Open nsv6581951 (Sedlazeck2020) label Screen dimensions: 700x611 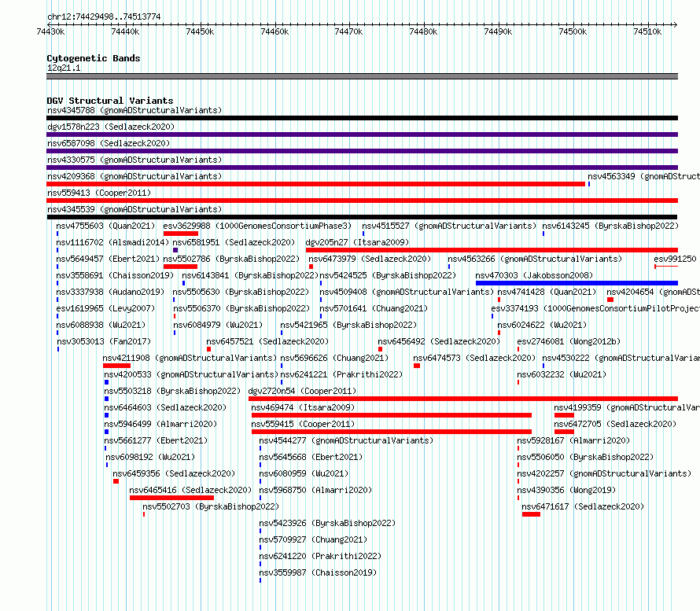click(234, 242)
